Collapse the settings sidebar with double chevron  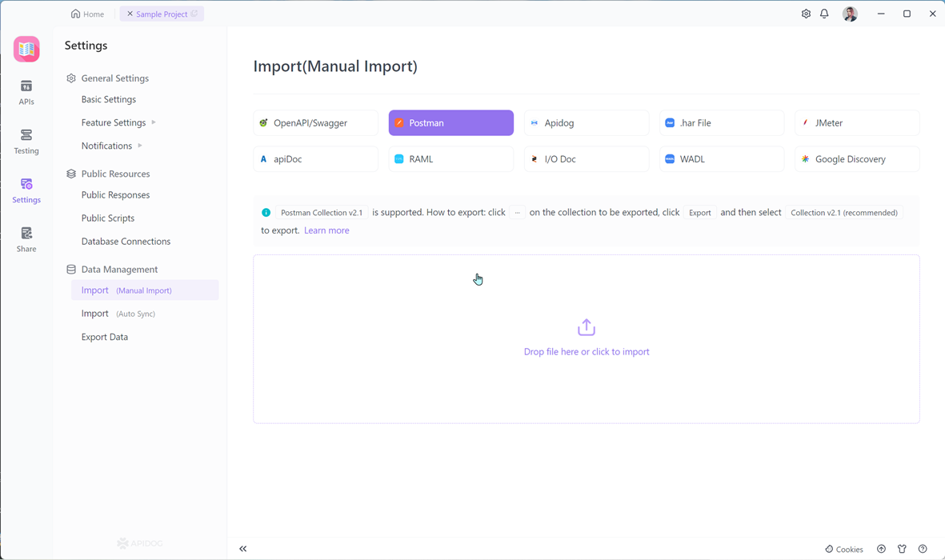[243, 549]
